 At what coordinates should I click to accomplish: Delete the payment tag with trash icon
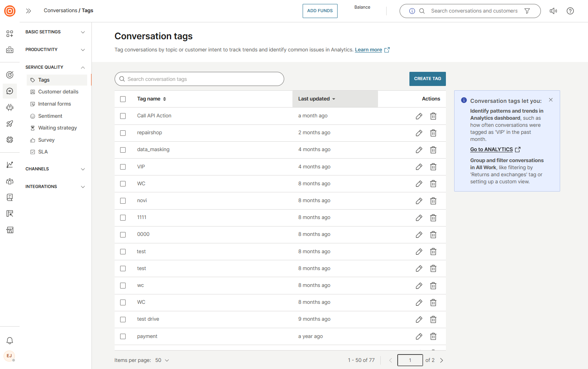[433, 336]
